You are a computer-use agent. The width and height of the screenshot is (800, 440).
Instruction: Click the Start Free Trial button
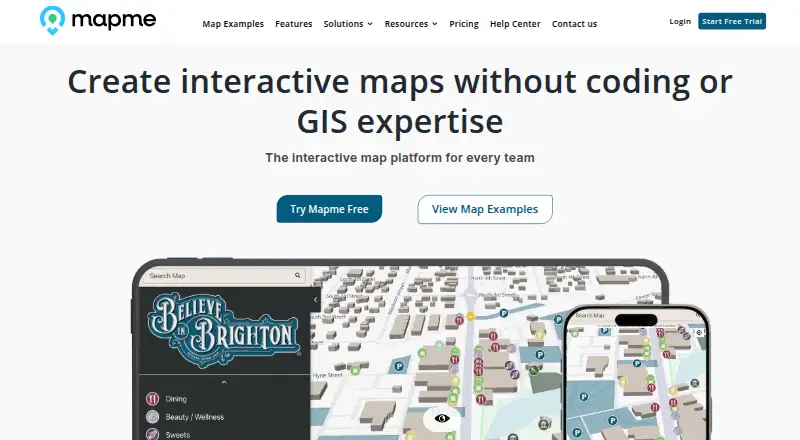(732, 21)
